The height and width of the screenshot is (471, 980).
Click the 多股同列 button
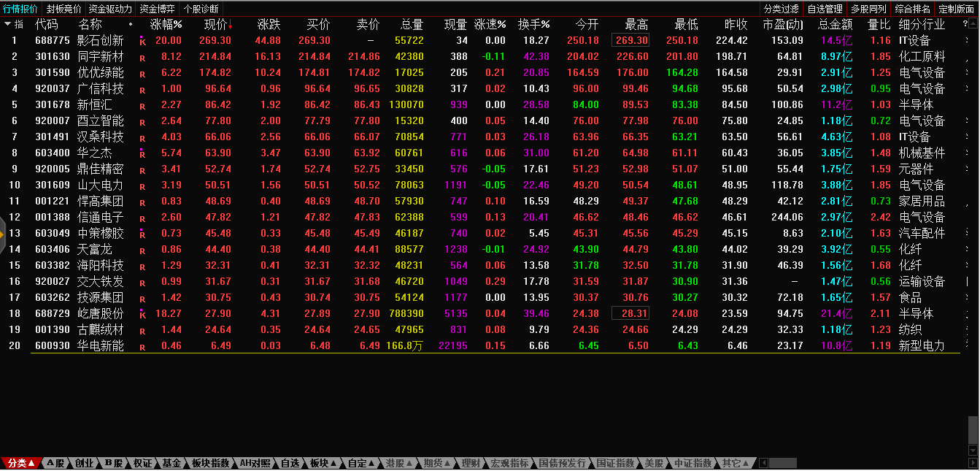(x=868, y=9)
